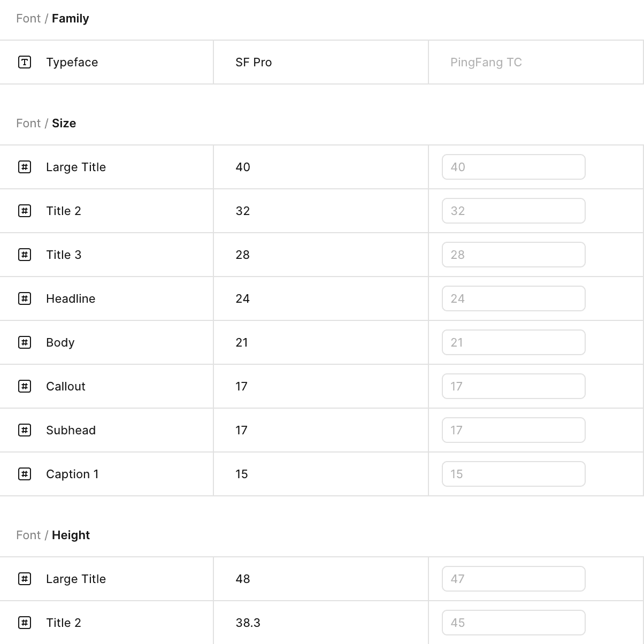Viewport: 644px width, 644px height.
Task: Click the number icon beside Callout
Action: tap(25, 386)
